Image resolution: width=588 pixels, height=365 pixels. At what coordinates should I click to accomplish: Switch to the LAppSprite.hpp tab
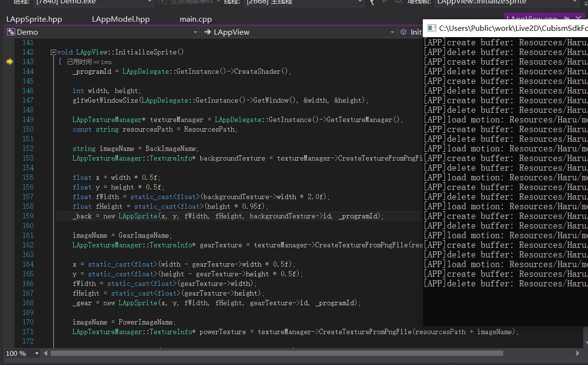pyautogui.click(x=34, y=19)
